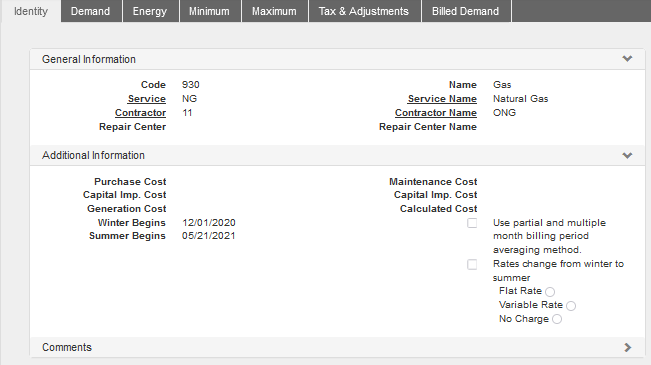Click the General Information header text
Screen dimensions: 651x365
tap(89, 59)
